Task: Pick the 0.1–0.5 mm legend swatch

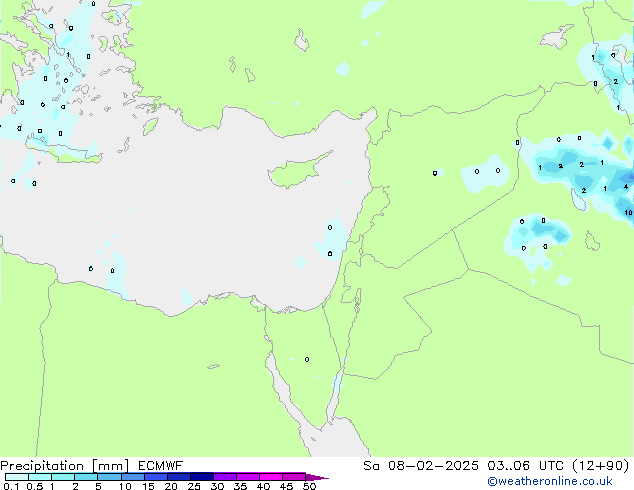Action: tap(17, 477)
